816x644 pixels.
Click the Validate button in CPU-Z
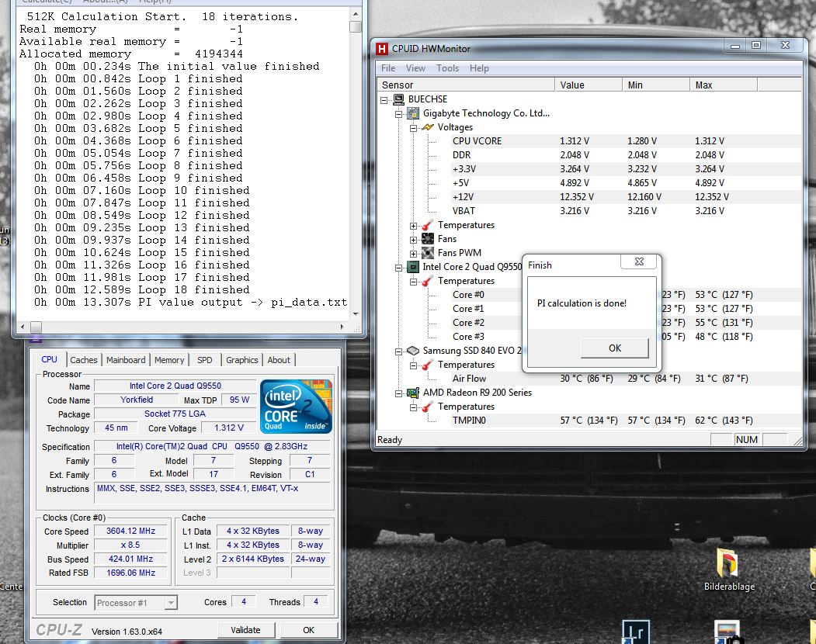245,630
